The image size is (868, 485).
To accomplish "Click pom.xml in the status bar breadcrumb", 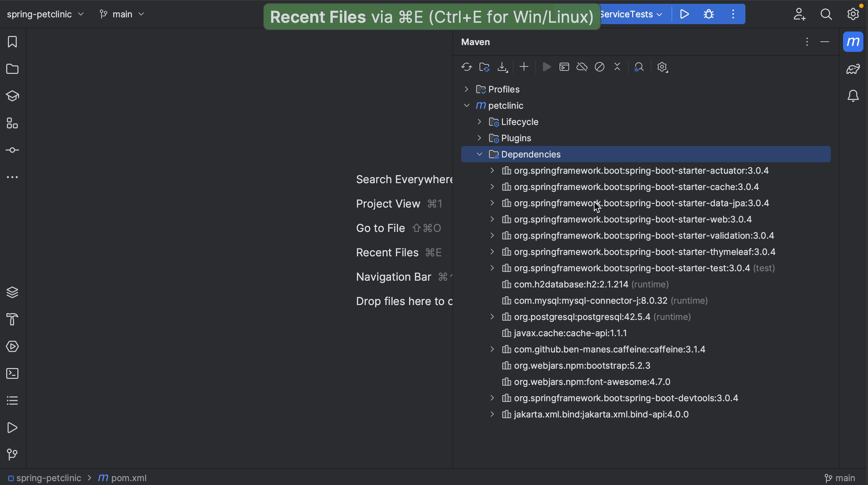I will pos(128,478).
